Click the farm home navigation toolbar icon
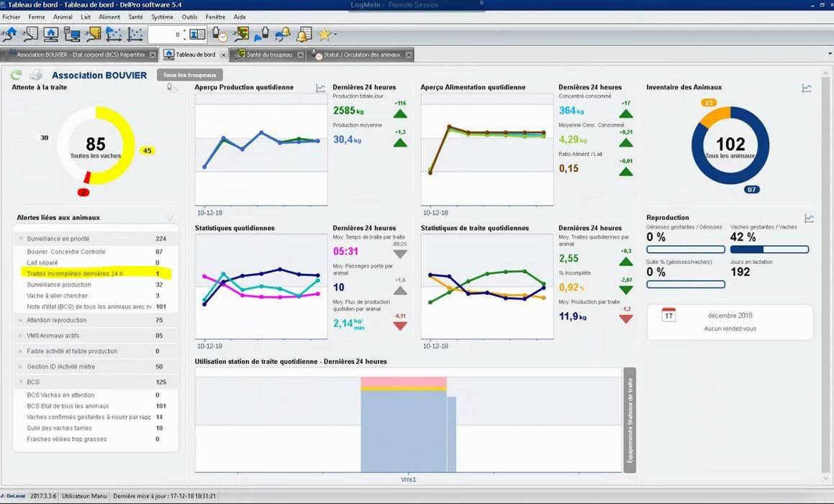The height and width of the screenshot is (504, 834). 9,35
